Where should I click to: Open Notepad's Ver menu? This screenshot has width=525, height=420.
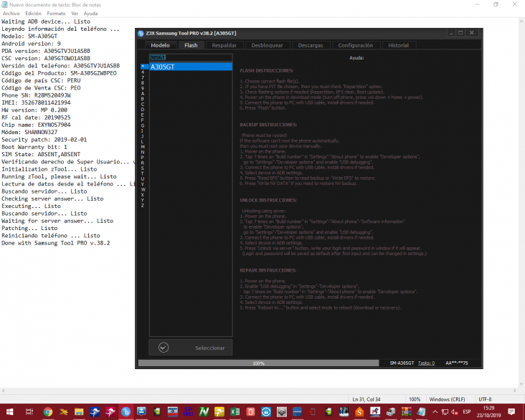pos(75,14)
